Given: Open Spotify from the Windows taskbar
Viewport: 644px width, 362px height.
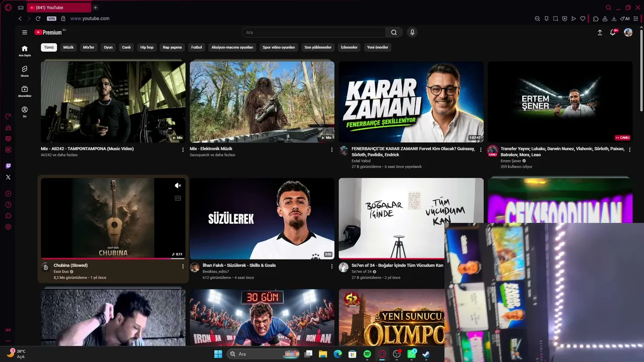Looking at the screenshot, I should 367,354.
